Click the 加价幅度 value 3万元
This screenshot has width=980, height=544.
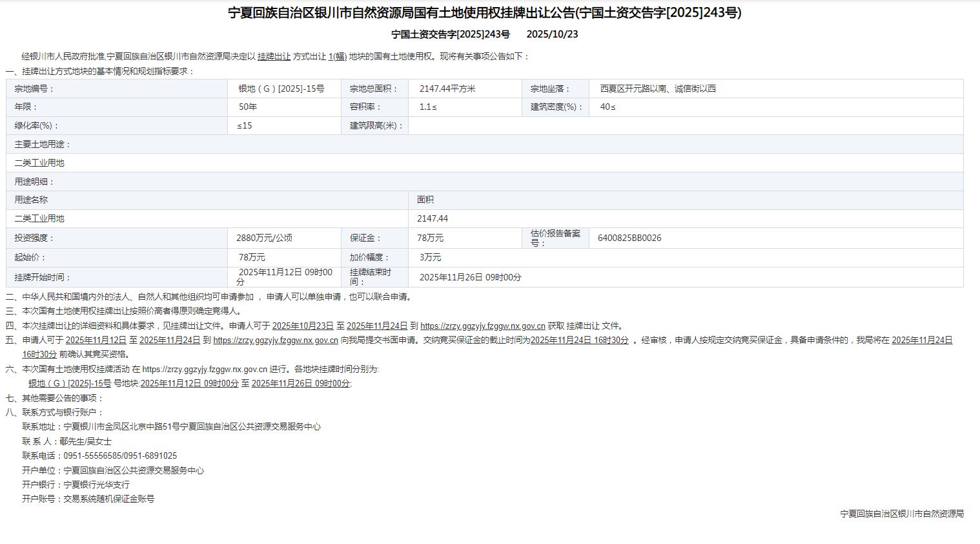point(431,258)
